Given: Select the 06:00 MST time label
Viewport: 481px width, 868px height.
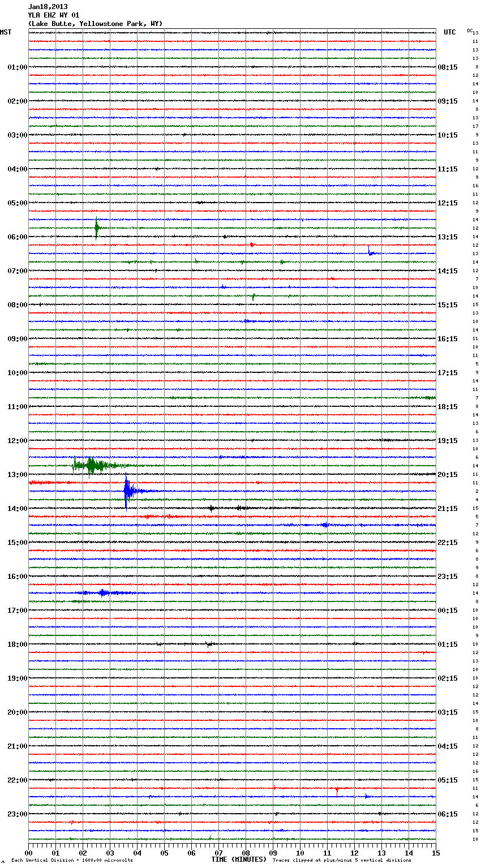Looking at the screenshot, I should [18, 237].
